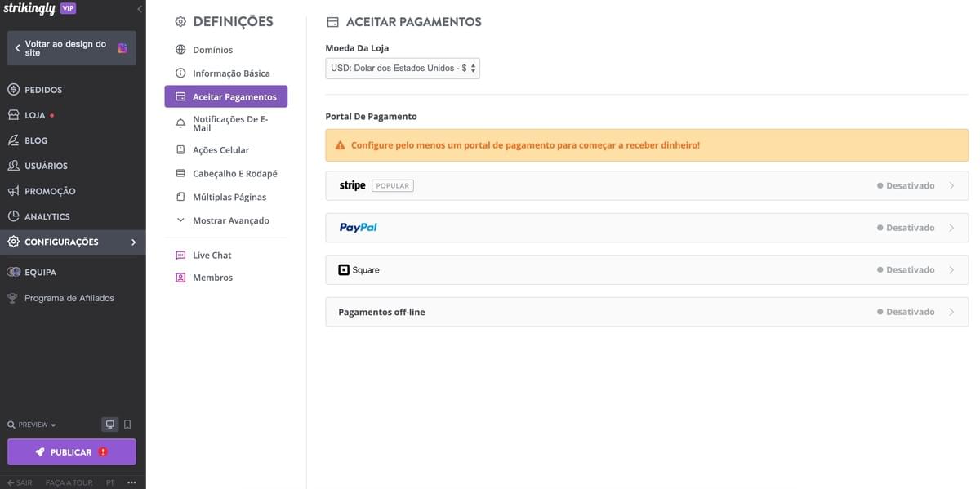Screen dimensions: 980x489
Task: Expand Pagamentos off-line row chevron
Action: (x=951, y=312)
